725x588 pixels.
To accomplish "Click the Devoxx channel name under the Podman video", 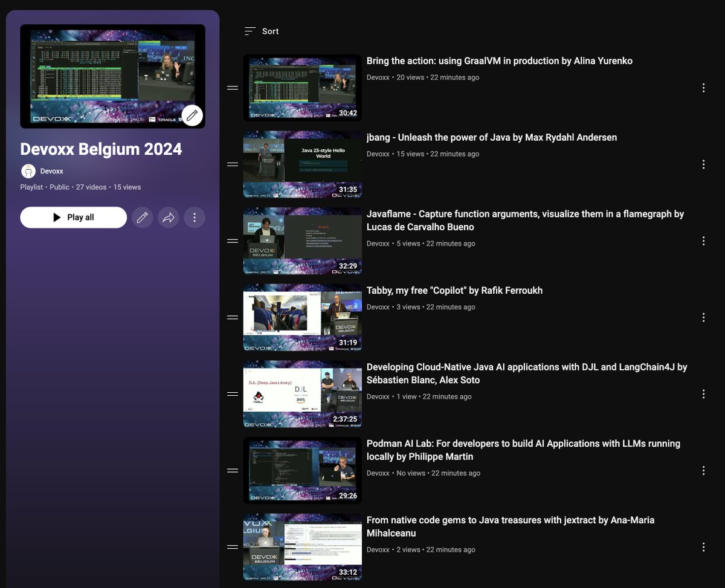I will (378, 473).
